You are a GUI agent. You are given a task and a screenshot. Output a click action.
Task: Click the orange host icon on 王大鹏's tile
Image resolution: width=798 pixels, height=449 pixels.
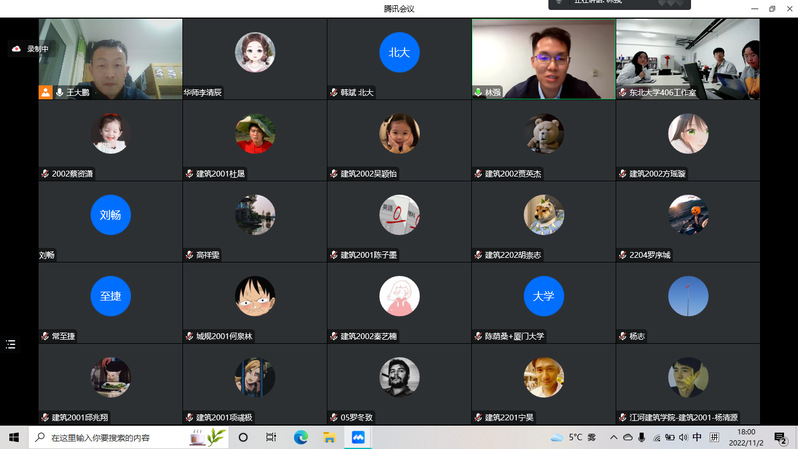(x=45, y=92)
